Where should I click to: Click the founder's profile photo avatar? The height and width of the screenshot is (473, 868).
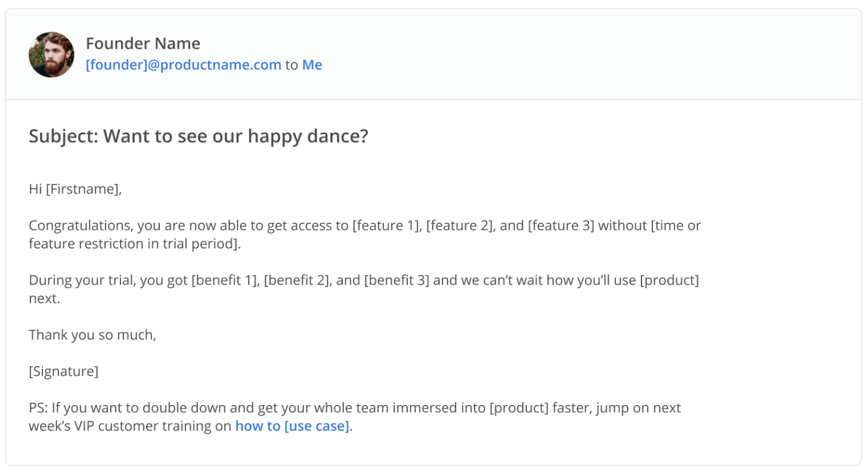51,55
